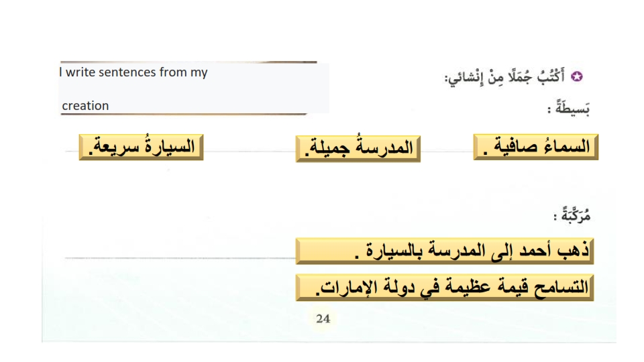Click the words 'I write sentences from my'
The height and width of the screenshot is (362, 644).
(x=133, y=72)
